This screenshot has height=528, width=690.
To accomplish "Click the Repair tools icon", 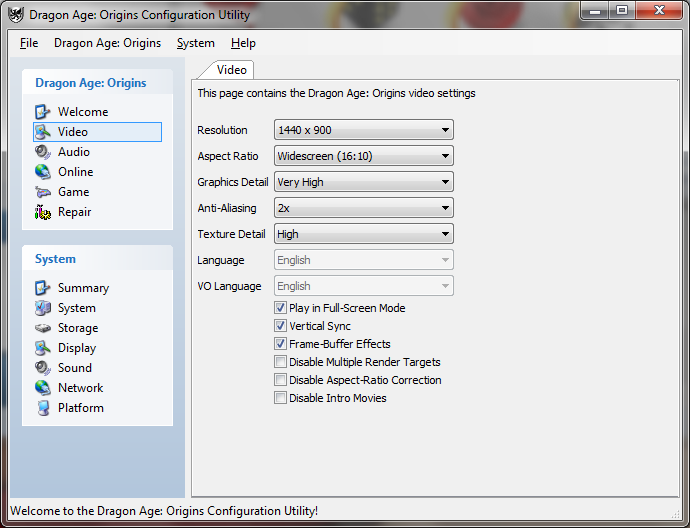I will click(43, 212).
